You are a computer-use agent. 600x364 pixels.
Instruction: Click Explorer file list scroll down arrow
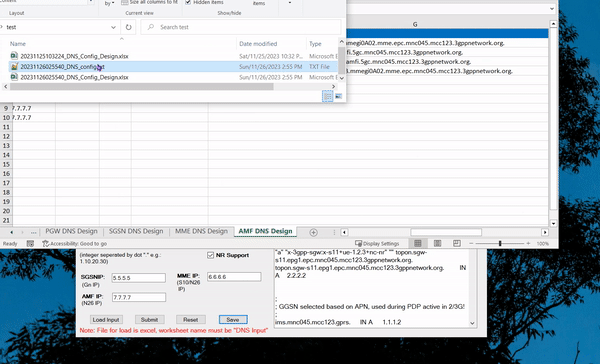point(342,78)
